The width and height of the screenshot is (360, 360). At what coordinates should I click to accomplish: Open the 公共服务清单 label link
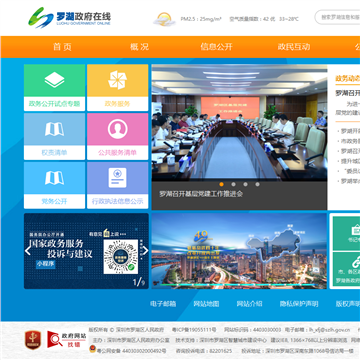(x=117, y=153)
